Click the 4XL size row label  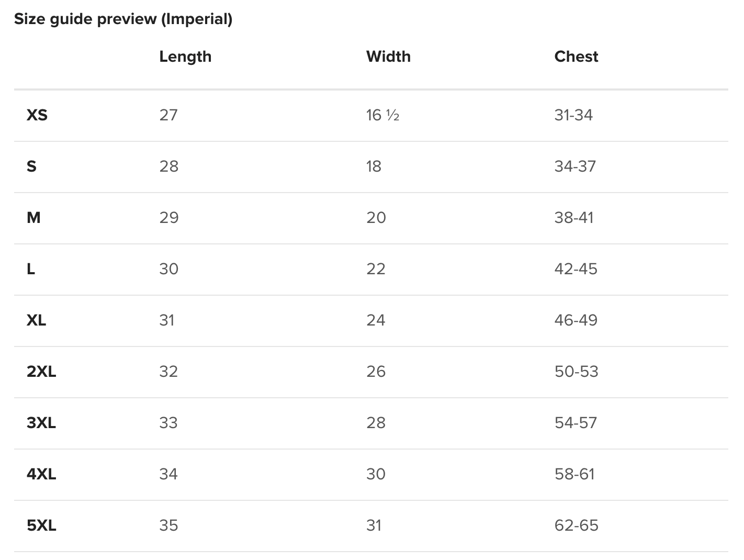(41, 474)
